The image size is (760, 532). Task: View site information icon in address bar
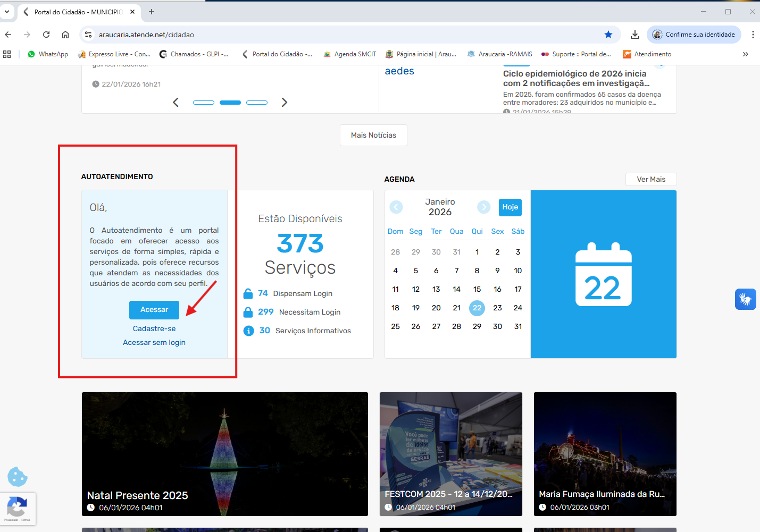pos(88,35)
